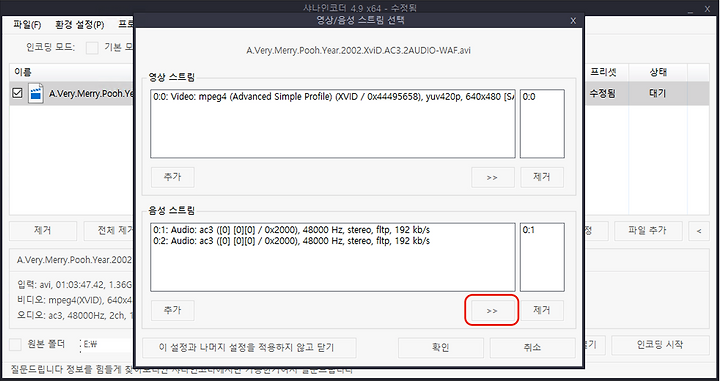Toggle the 기본 모드 encoding checkbox
This screenshot has height=381, width=720.
[92, 47]
